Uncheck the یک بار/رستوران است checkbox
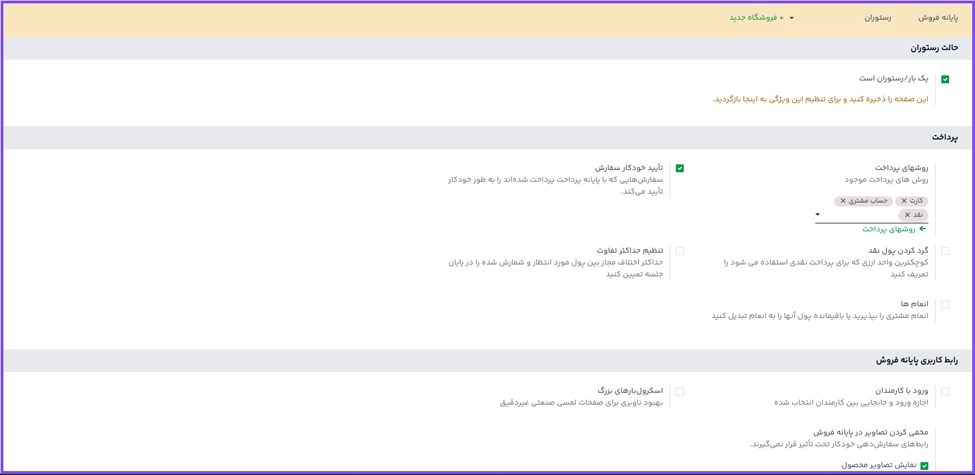This screenshot has width=975, height=475. click(x=945, y=79)
